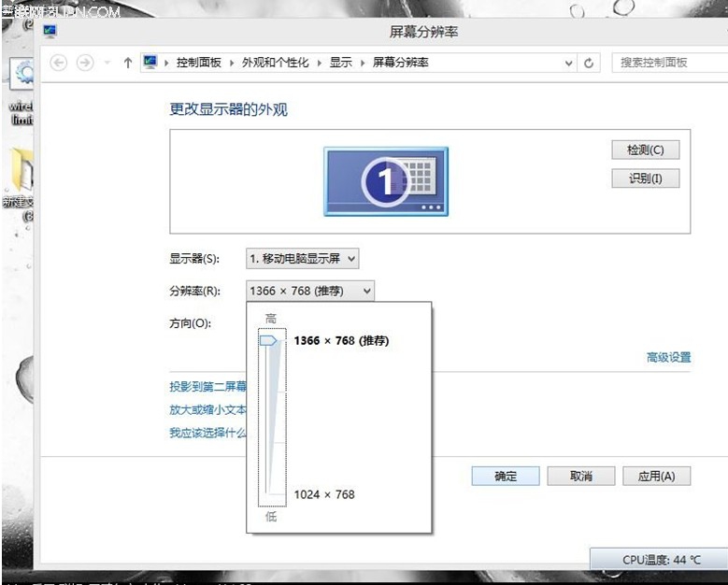Click the 识别(I) button
Screen dimensions: 728x585
646,178
